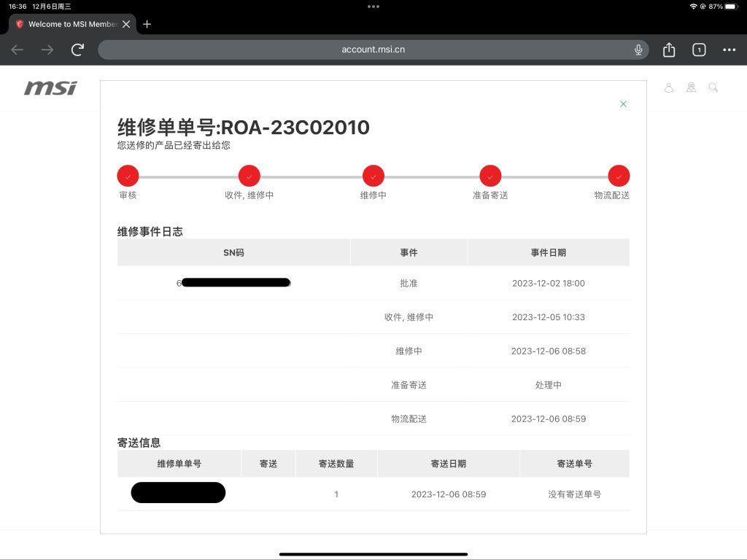Activate the voice input microphone icon

point(638,50)
